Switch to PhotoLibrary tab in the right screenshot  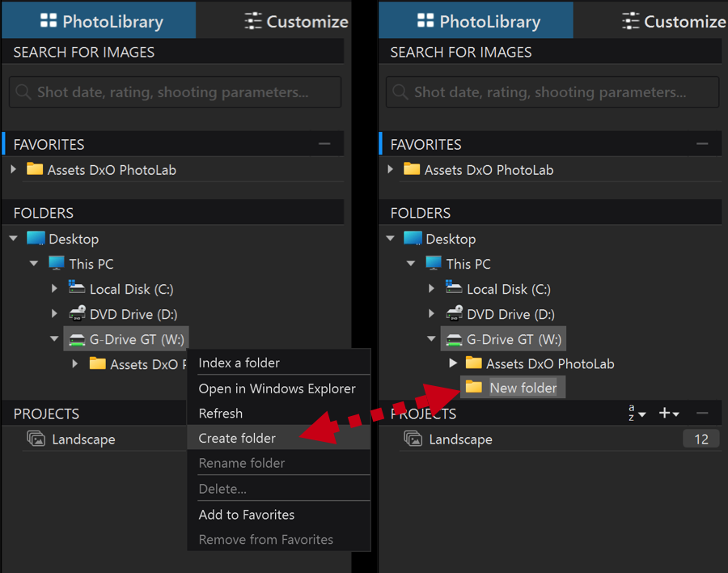[476, 21]
